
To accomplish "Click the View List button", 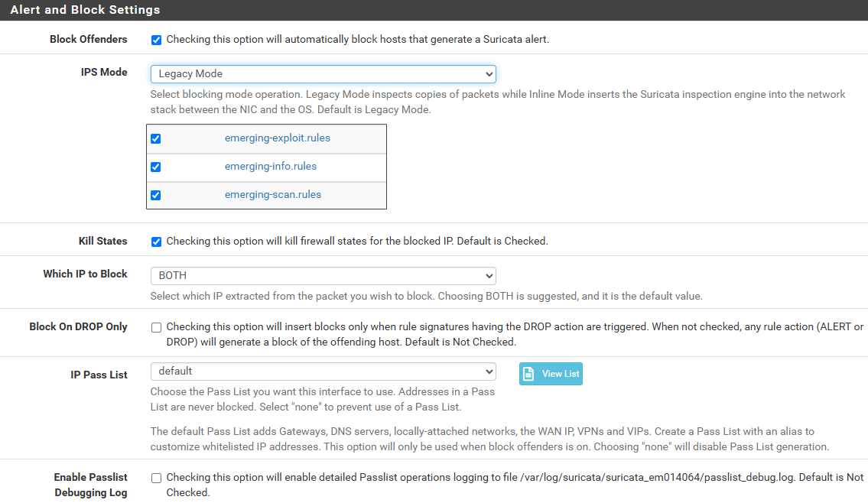I will (x=551, y=374).
